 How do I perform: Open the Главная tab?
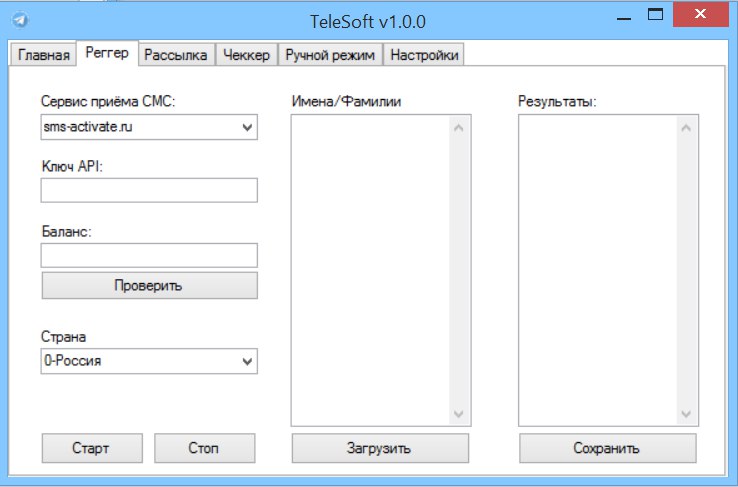(44, 55)
